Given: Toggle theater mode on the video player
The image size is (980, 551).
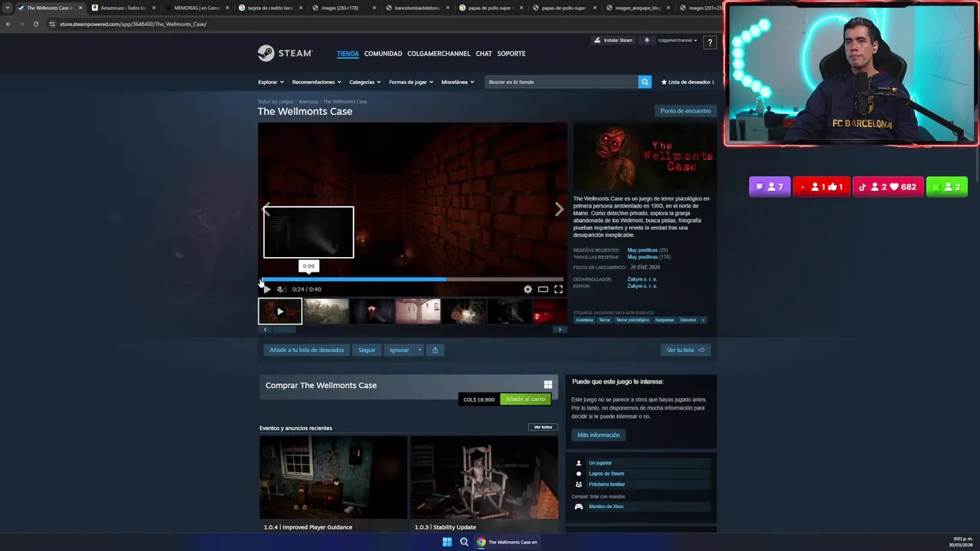Looking at the screenshot, I should pos(543,289).
